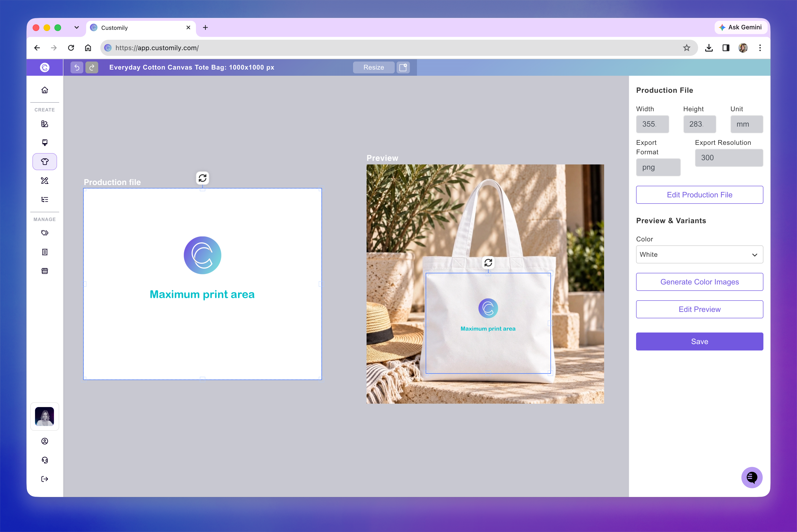Click the redo arrow button
Image resolution: width=797 pixels, height=532 pixels.
coord(92,67)
